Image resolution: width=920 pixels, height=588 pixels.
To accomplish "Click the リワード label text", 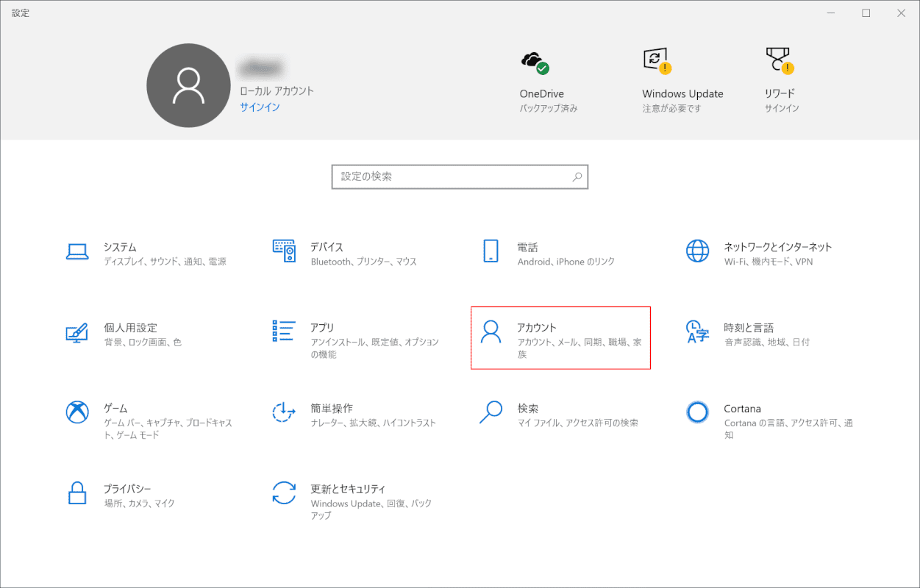I will tap(780, 94).
